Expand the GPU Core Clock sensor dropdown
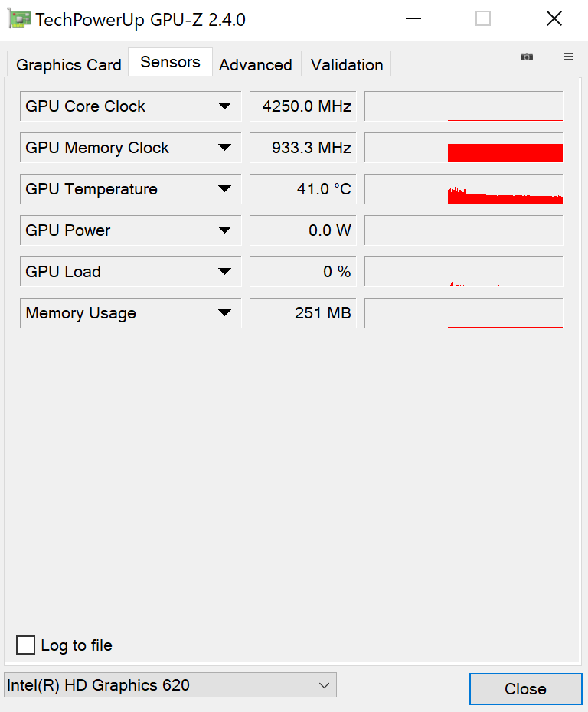 pos(224,106)
